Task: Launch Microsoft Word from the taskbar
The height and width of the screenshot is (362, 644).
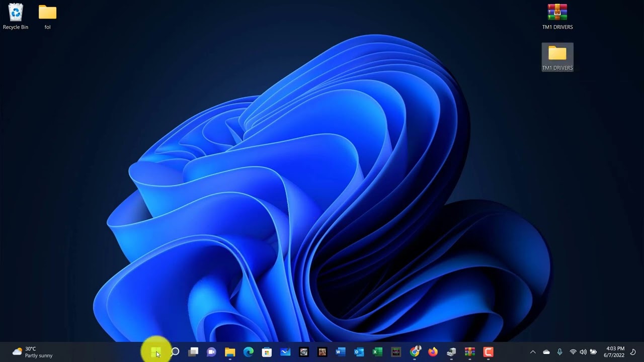Action: coord(341,352)
